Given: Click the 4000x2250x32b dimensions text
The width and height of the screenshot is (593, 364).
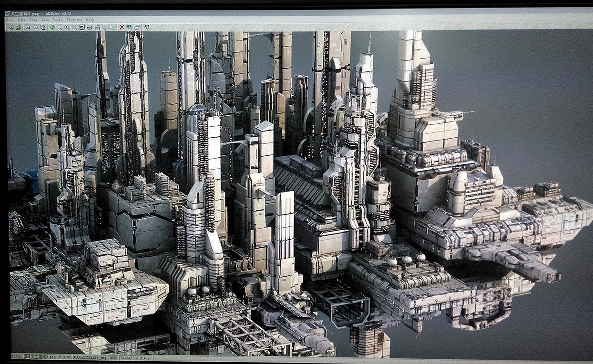Looking at the screenshot, I should coord(90,357).
